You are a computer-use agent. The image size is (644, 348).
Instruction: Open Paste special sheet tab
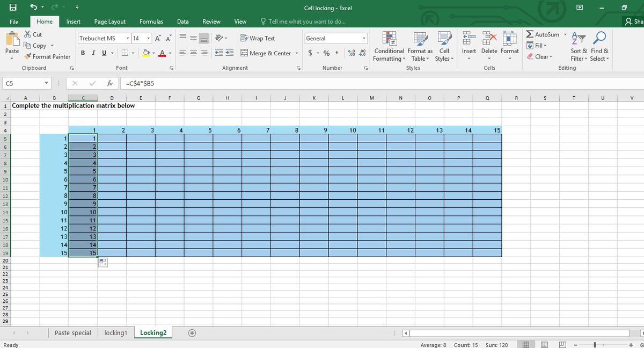(73, 333)
